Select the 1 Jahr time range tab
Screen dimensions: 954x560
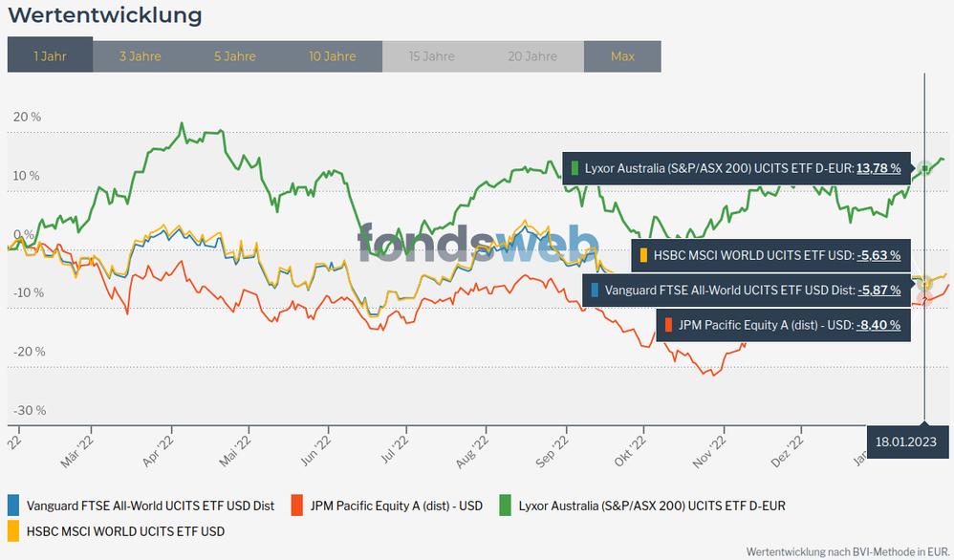point(50,55)
